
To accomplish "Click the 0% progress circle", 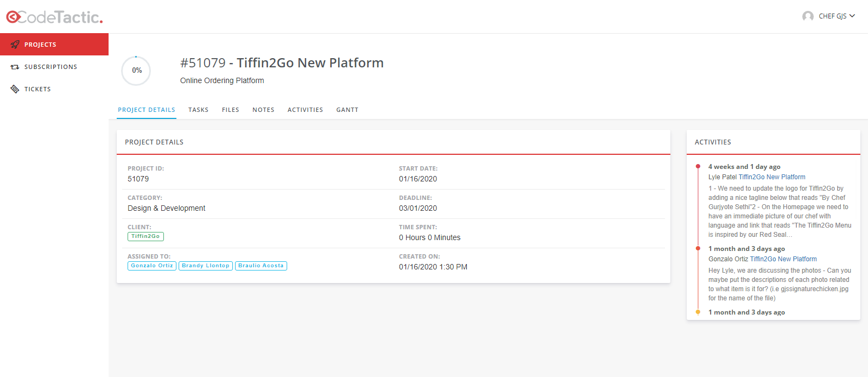I will tap(136, 71).
